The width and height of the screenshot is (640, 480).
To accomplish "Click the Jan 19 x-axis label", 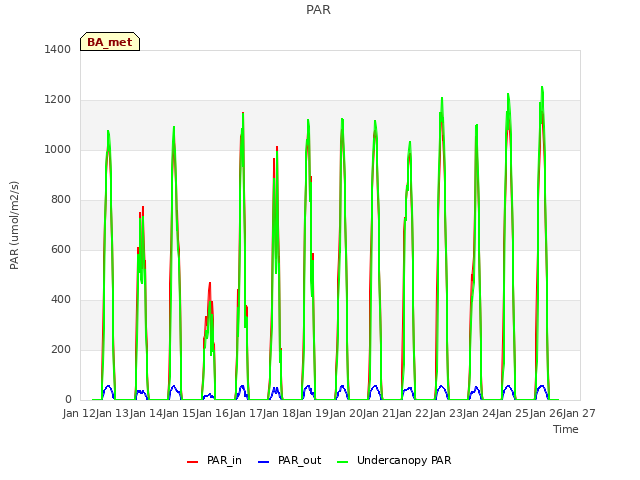I will click(x=313, y=413).
